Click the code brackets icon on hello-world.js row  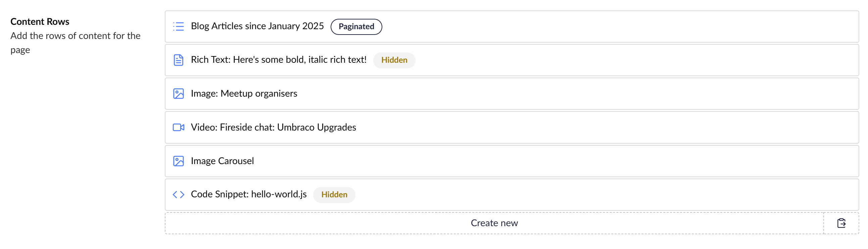click(178, 194)
